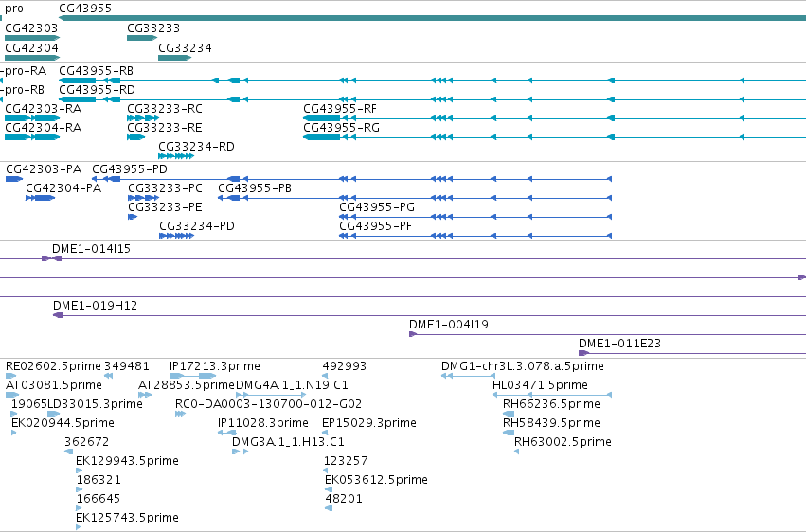Select the CG42304-PA protein label
The height and width of the screenshot is (532, 806).
(63, 188)
